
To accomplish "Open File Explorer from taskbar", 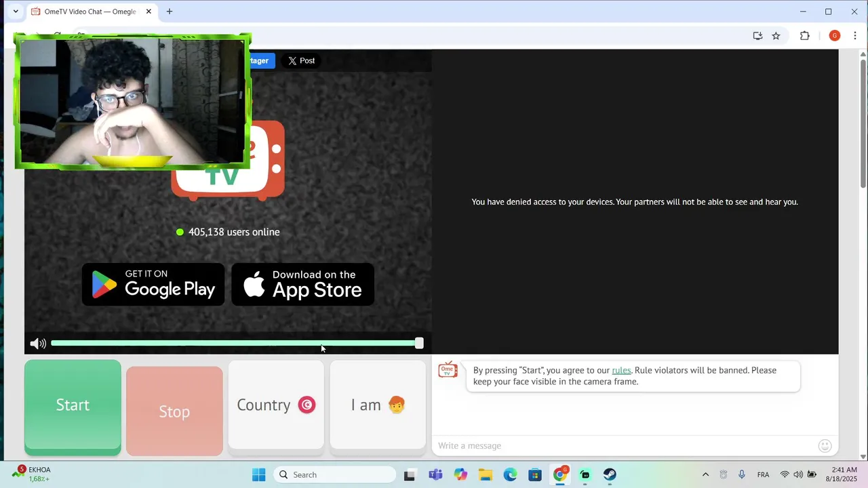I will (485, 474).
